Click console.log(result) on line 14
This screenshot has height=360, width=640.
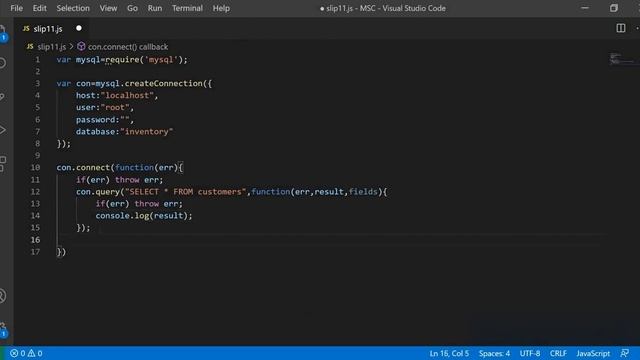pos(141,216)
